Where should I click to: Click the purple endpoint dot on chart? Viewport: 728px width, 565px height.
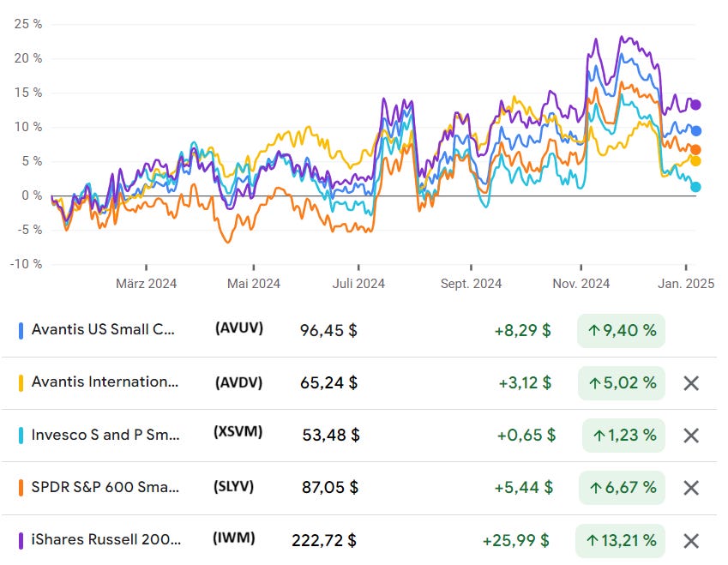tap(695, 105)
